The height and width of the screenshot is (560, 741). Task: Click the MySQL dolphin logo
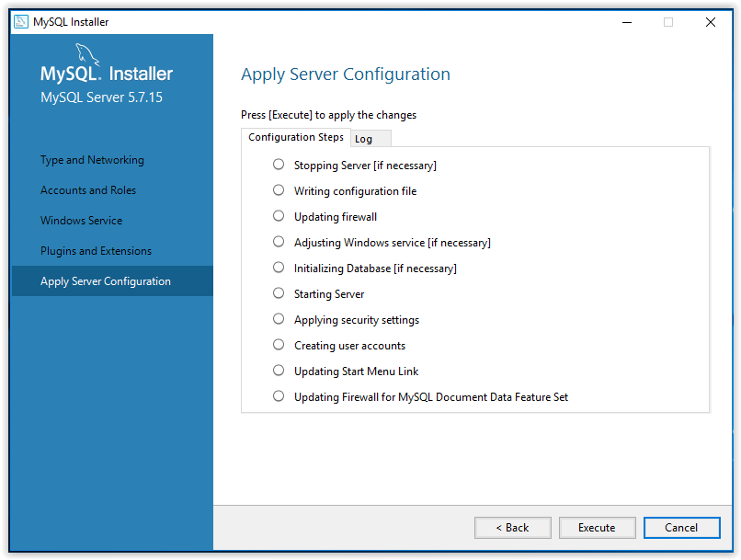pyautogui.click(x=87, y=54)
